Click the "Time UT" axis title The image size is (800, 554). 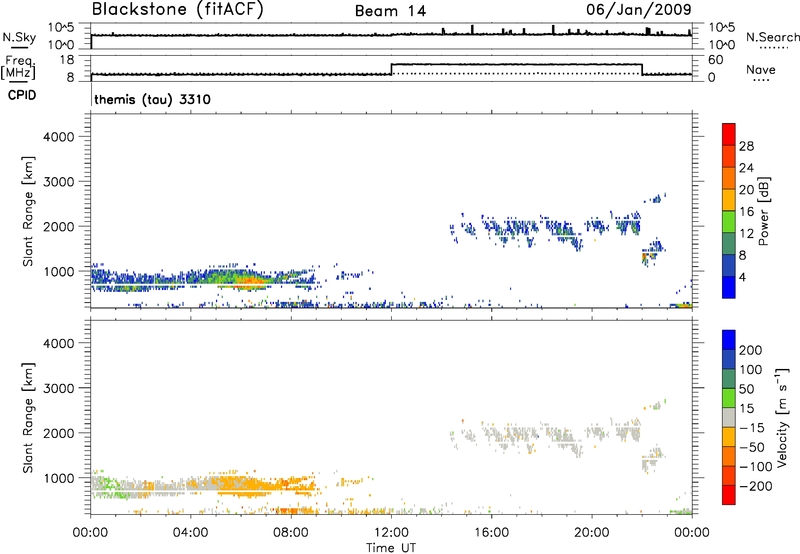(391, 548)
